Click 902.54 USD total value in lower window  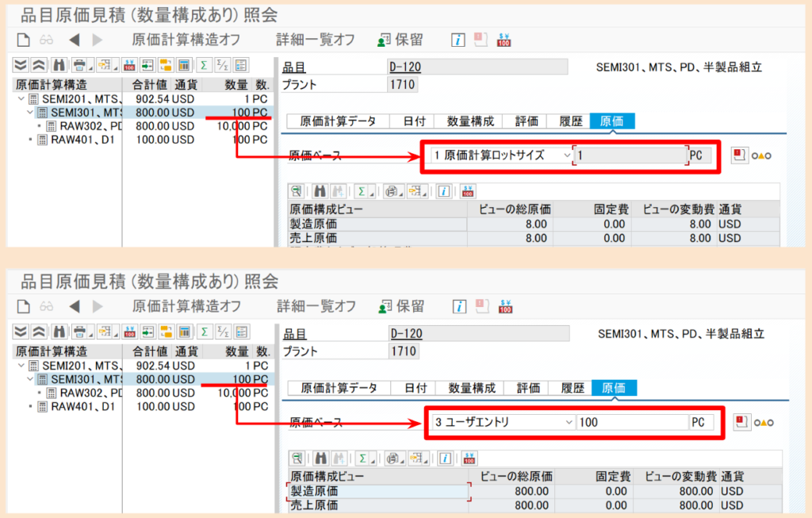(x=166, y=366)
